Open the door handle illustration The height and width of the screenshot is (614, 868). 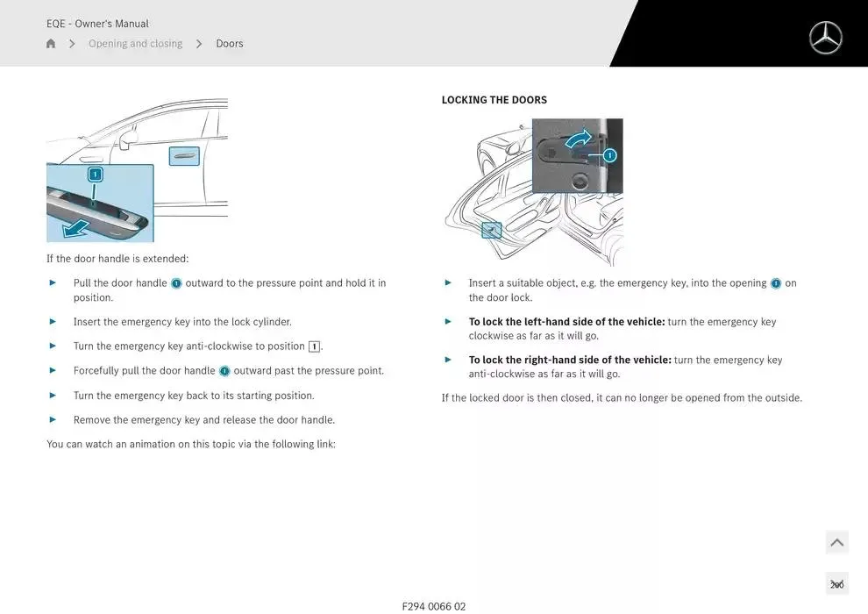[x=137, y=170]
